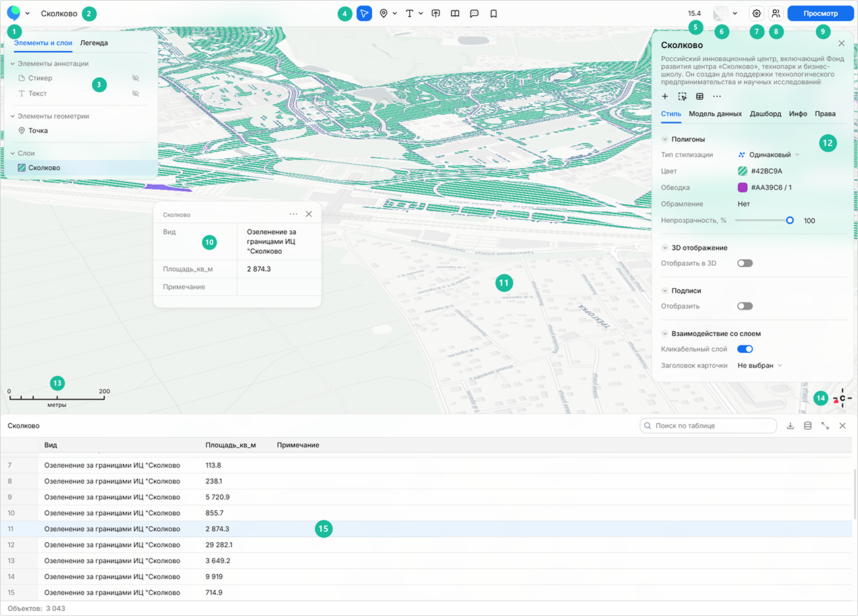Open the comments icon in the top toolbar
This screenshot has height=616, width=858.
pyautogui.click(x=474, y=13)
